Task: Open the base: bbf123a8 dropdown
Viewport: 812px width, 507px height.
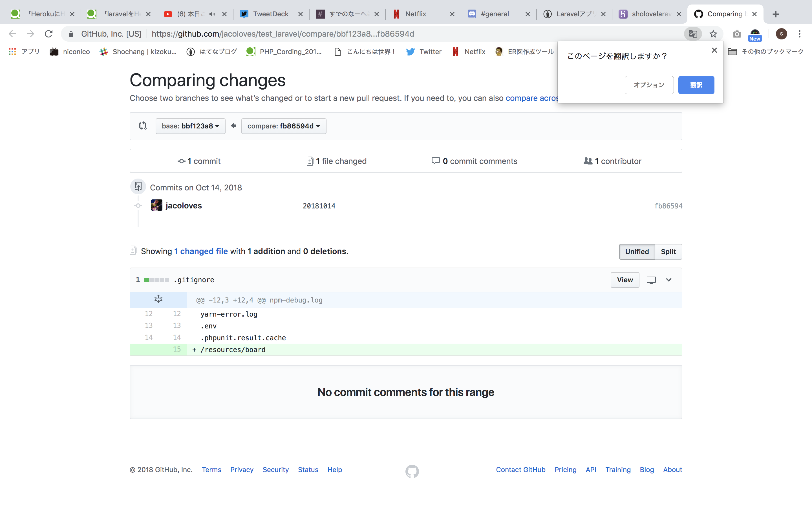Action: pyautogui.click(x=190, y=126)
